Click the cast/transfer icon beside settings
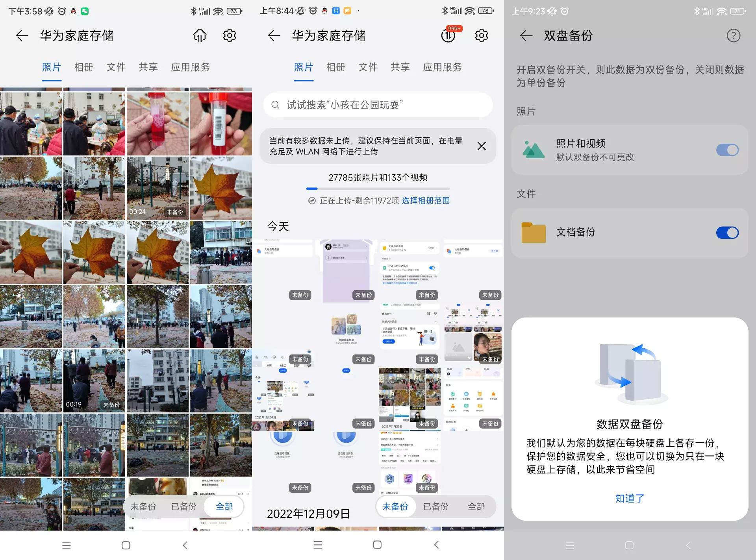This screenshot has height=560, width=756. (x=200, y=35)
